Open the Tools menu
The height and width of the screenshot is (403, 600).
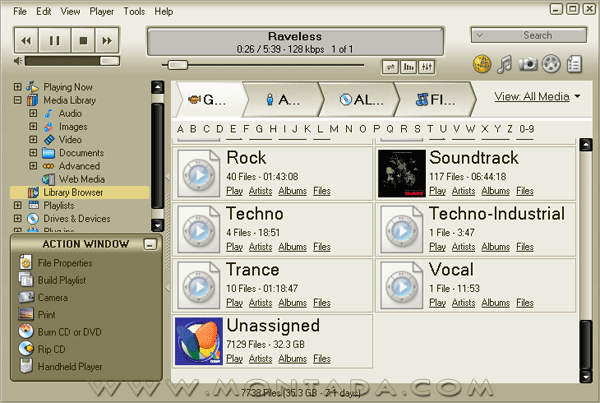tap(134, 11)
